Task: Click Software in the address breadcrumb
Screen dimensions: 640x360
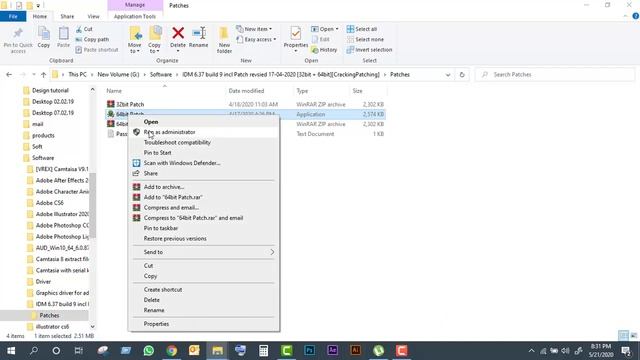Action: pyautogui.click(x=161, y=75)
